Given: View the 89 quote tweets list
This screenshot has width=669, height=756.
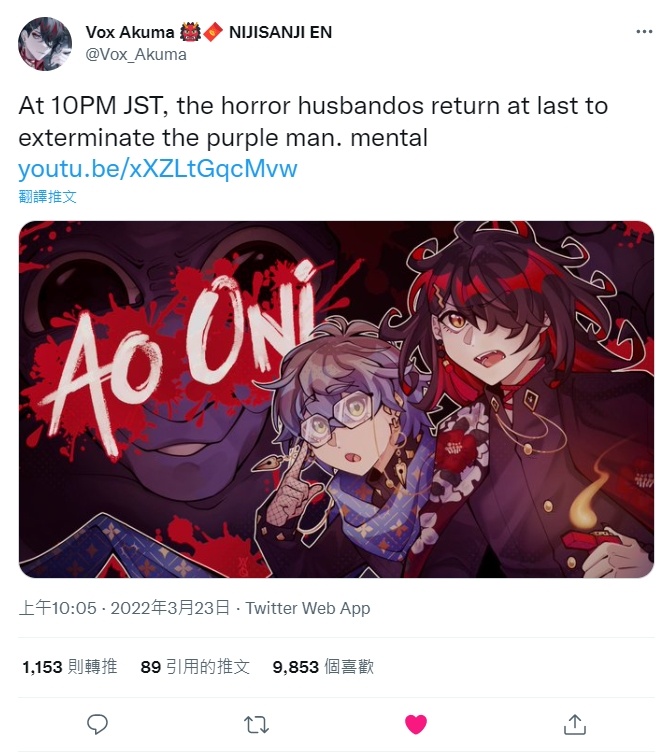Looking at the screenshot, I should click(x=195, y=667).
